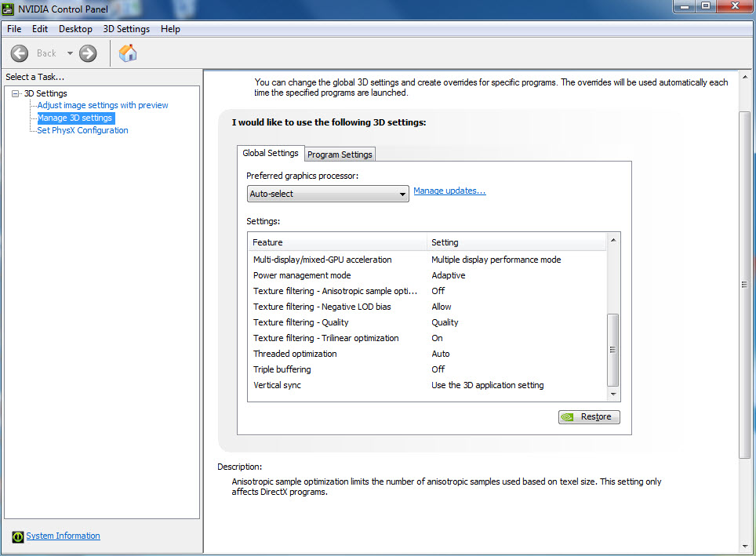Click the Back arrow icon
Screen dimensions: 756x556
tap(20, 53)
